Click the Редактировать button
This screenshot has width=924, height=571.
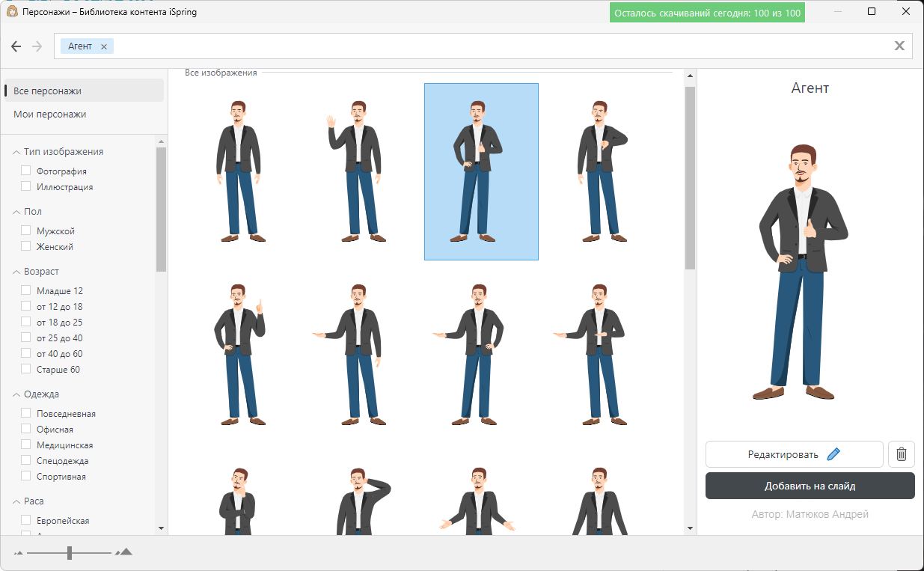point(795,454)
